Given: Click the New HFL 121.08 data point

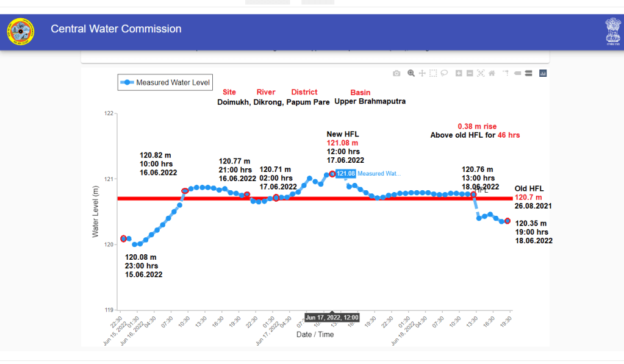Looking at the screenshot, I should pyautogui.click(x=332, y=174).
